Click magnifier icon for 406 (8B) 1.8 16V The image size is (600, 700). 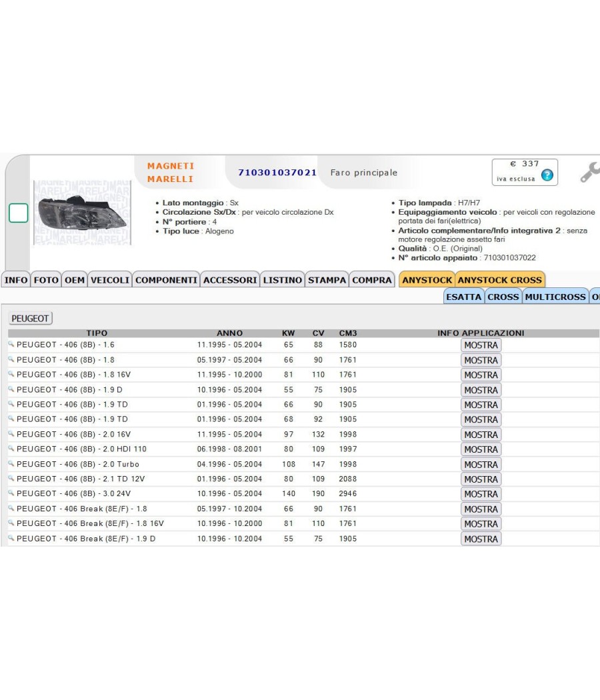point(11,374)
